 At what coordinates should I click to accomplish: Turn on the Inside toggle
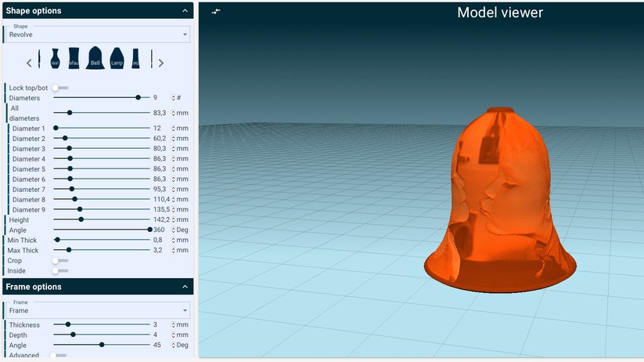point(59,271)
